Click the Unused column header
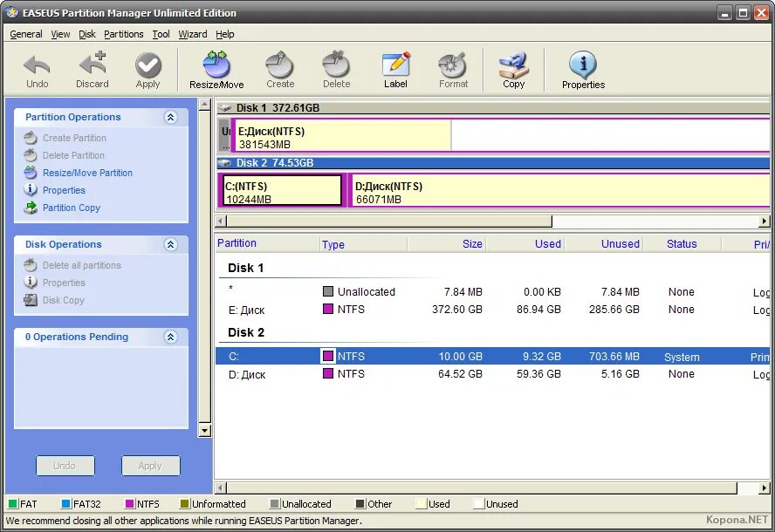This screenshot has width=775, height=532. (603, 243)
